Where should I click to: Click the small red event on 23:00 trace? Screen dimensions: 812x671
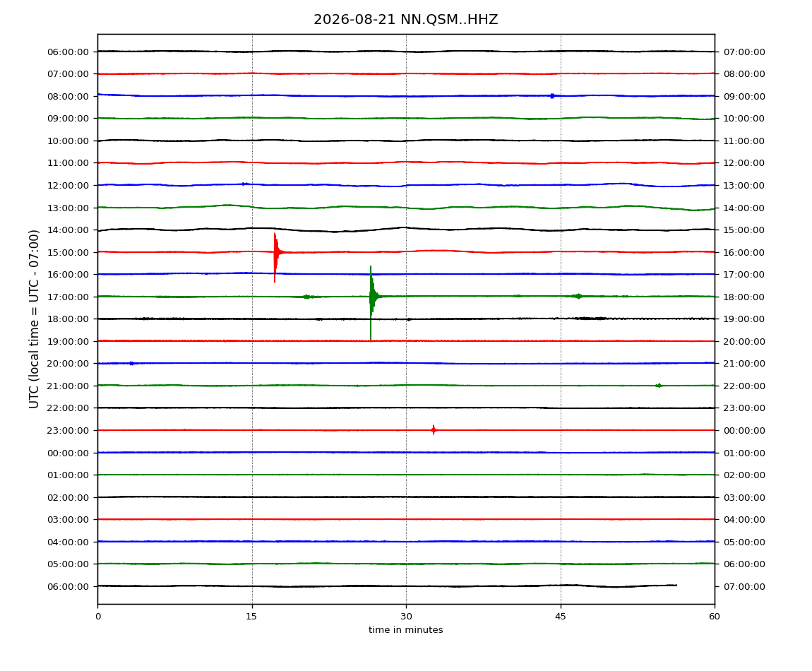coord(434,429)
